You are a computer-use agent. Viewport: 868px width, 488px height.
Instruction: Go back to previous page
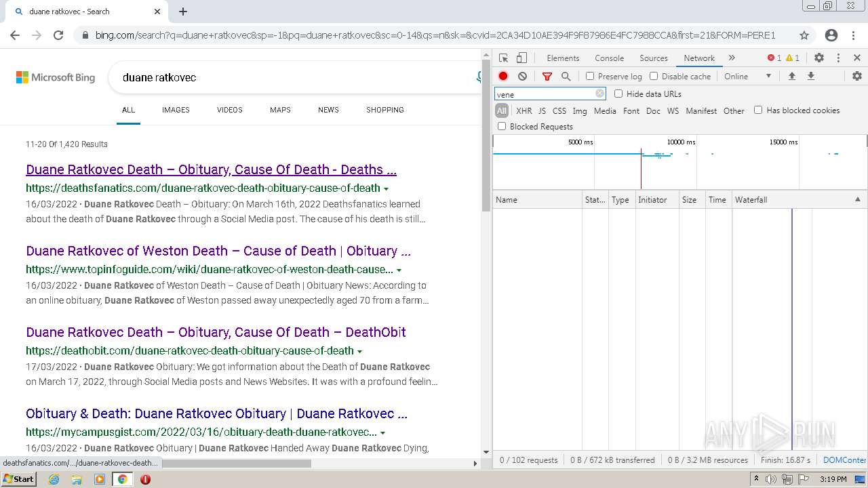coord(15,35)
